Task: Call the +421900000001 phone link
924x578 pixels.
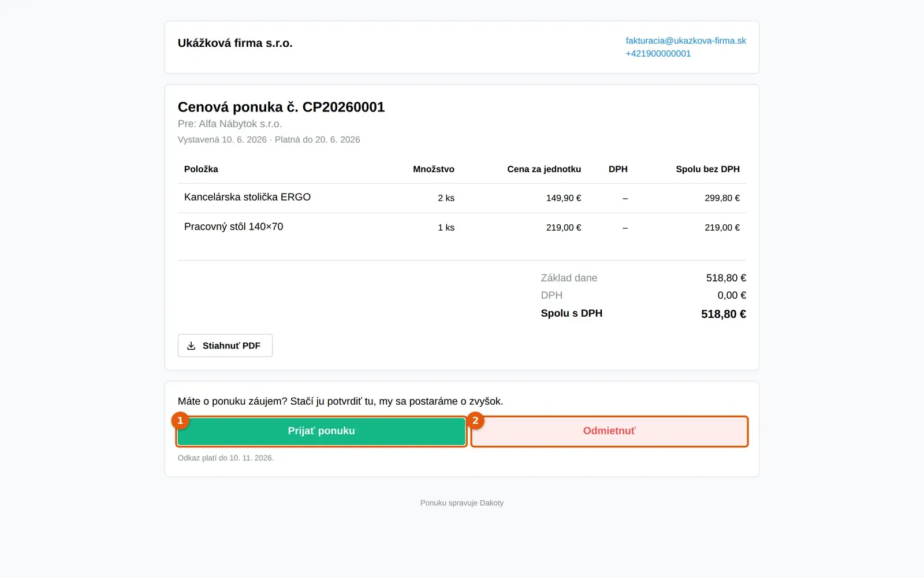Action: click(658, 53)
